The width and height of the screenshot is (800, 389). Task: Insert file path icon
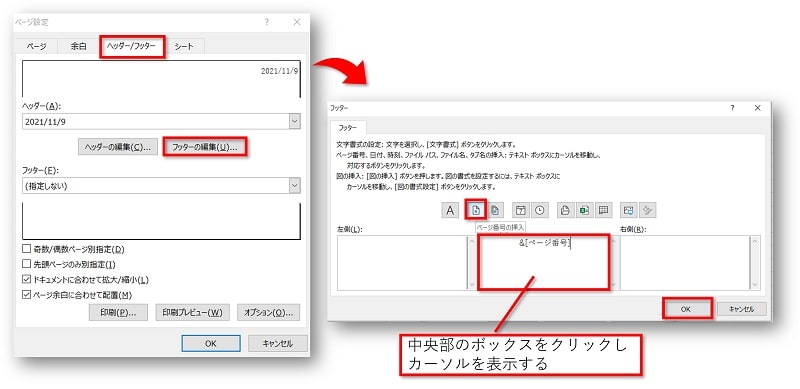click(x=565, y=210)
